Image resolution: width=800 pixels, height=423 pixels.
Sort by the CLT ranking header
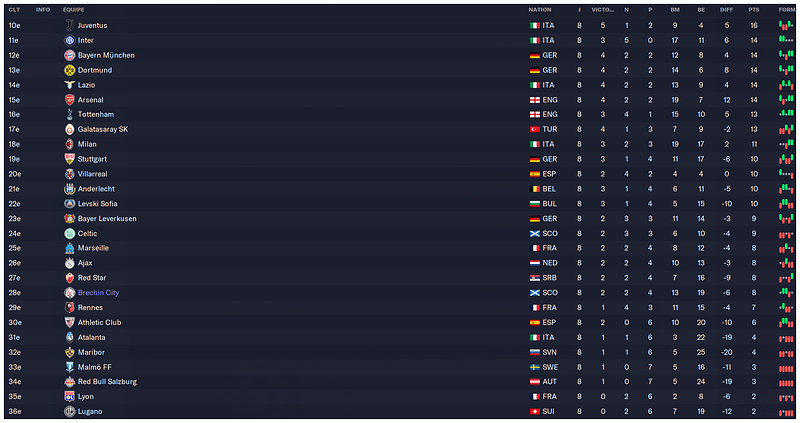14,10
